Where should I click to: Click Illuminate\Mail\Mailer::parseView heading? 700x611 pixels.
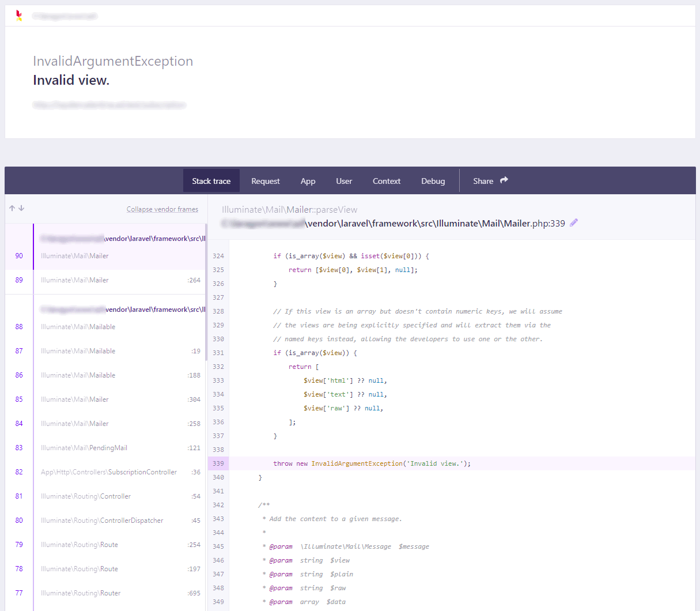[x=289, y=210]
